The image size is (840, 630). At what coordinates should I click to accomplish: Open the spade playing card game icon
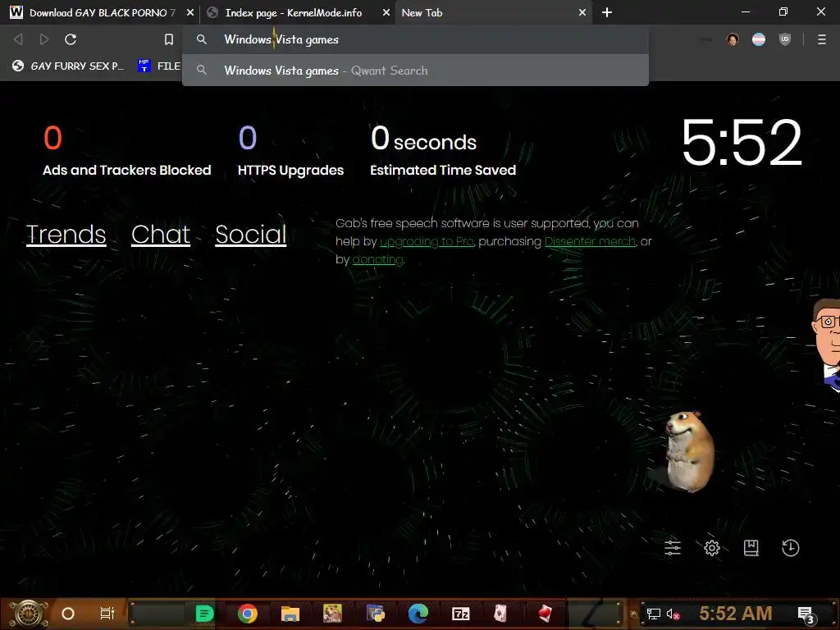click(x=500, y=614)
